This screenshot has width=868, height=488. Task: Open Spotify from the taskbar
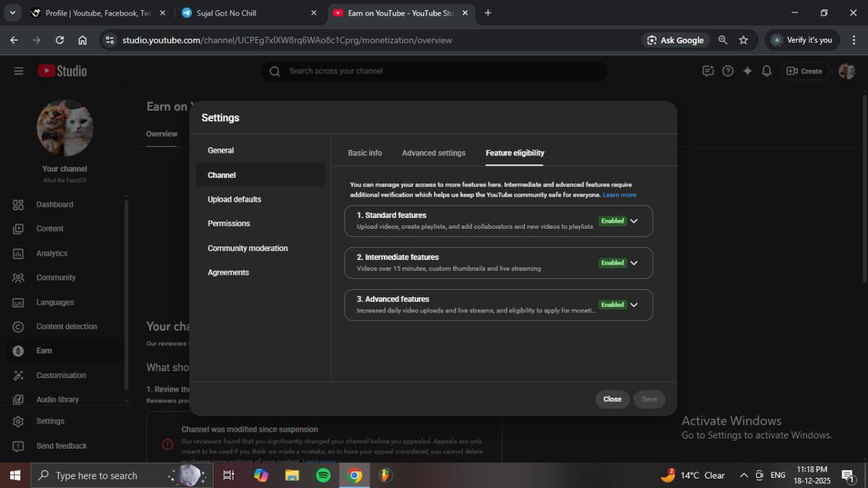pyautogui.click(x=323, y=475)
